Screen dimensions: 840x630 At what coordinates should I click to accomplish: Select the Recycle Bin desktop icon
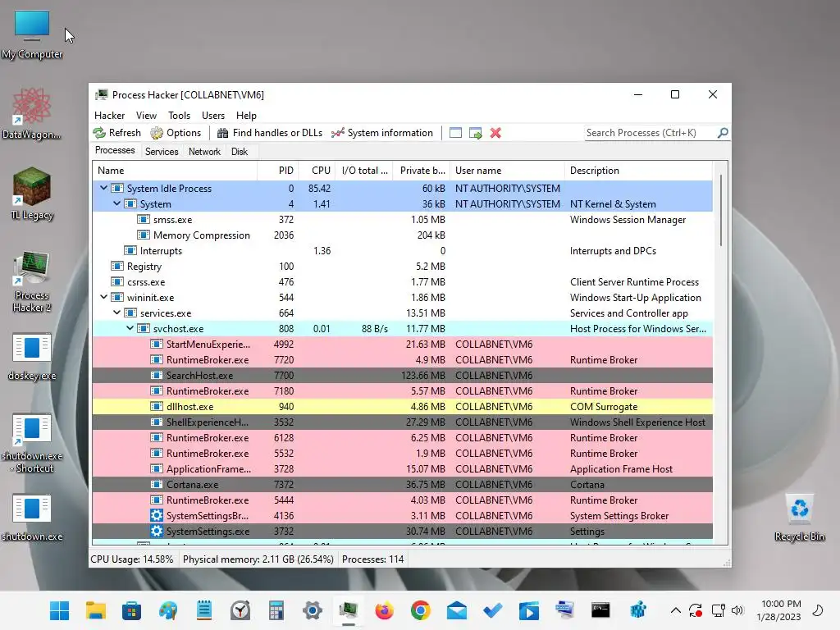(x=799, y=518)
